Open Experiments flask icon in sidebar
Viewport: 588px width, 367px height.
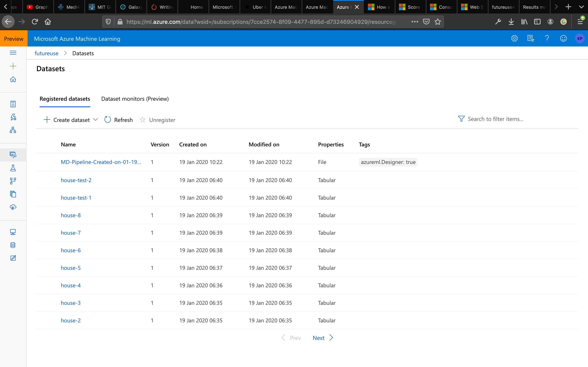pyautogui.click(x=13, y=168)
